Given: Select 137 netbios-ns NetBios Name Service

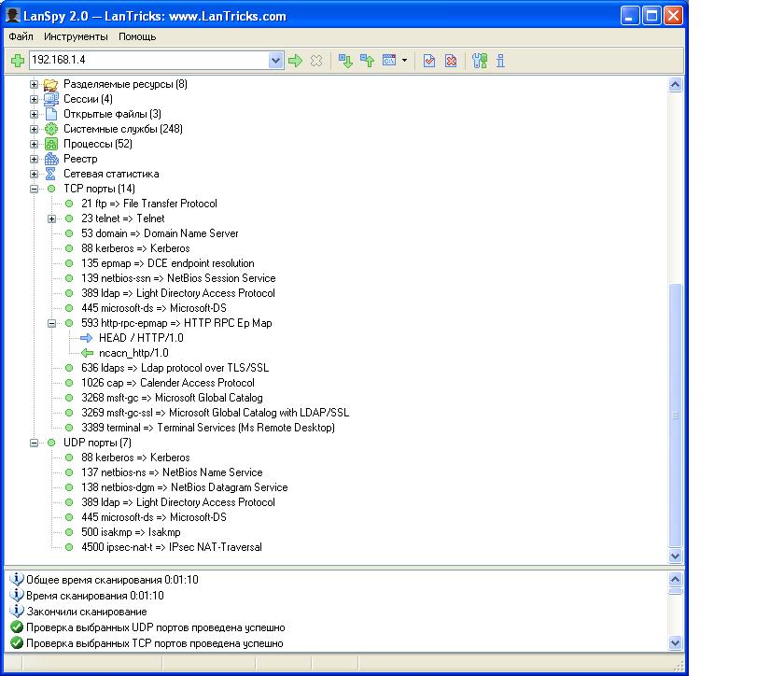Looking at the screenshot, I should coord(172,472).
